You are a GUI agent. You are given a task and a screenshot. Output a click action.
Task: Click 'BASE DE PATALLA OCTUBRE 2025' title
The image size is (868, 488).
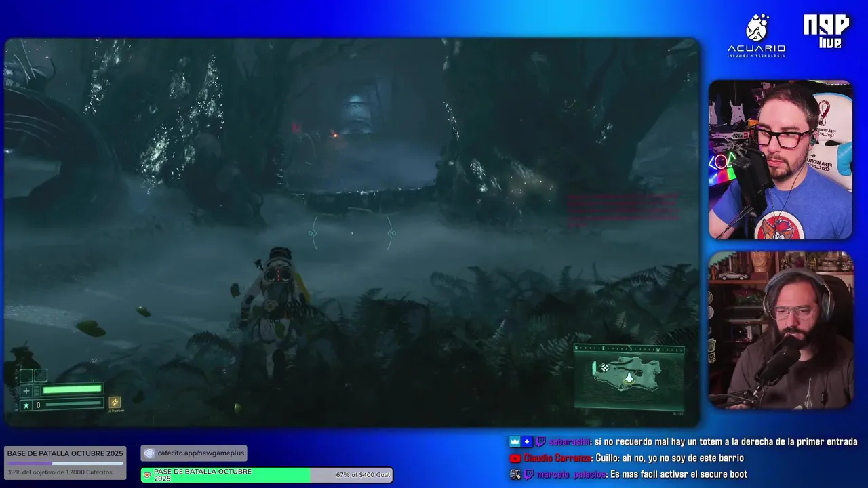click(65, 453)
